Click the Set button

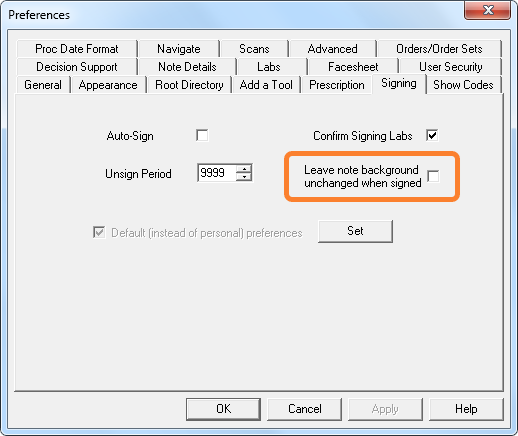pos(355,231)
